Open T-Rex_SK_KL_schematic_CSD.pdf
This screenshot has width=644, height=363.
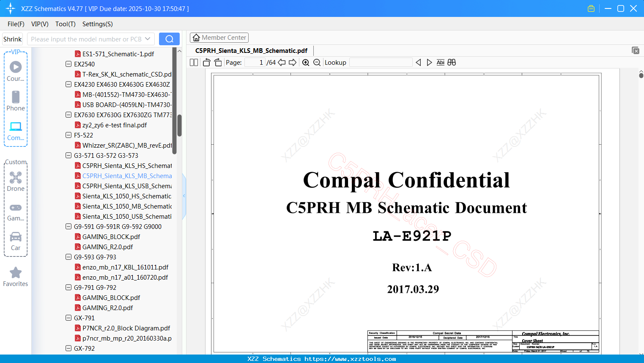[123, 74]
